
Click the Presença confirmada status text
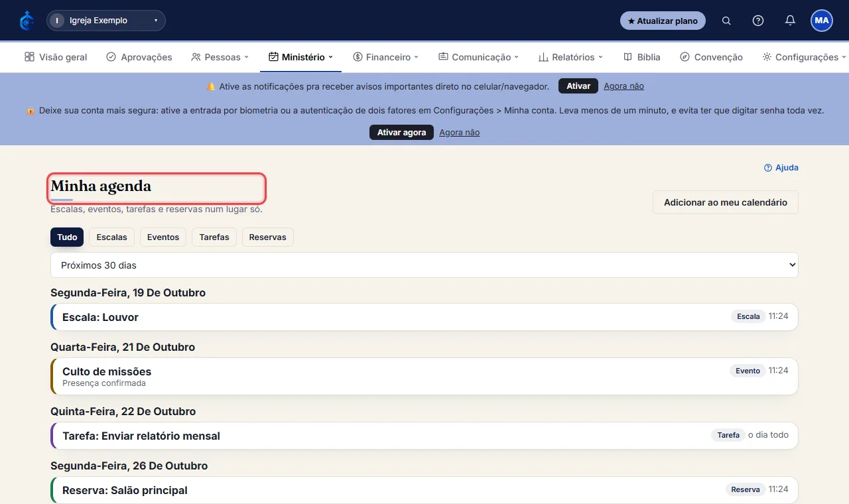pyautogui.click(x=104, y=383)
